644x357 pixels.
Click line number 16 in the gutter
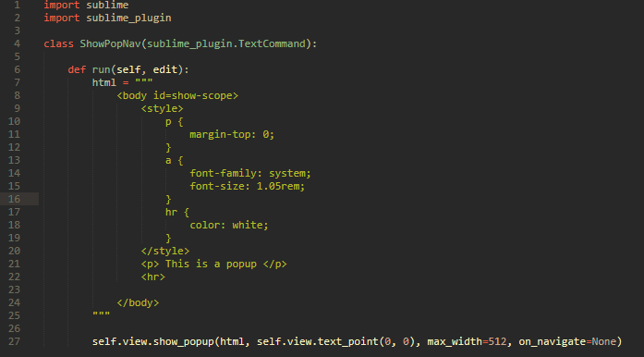[x=14, y=199]
